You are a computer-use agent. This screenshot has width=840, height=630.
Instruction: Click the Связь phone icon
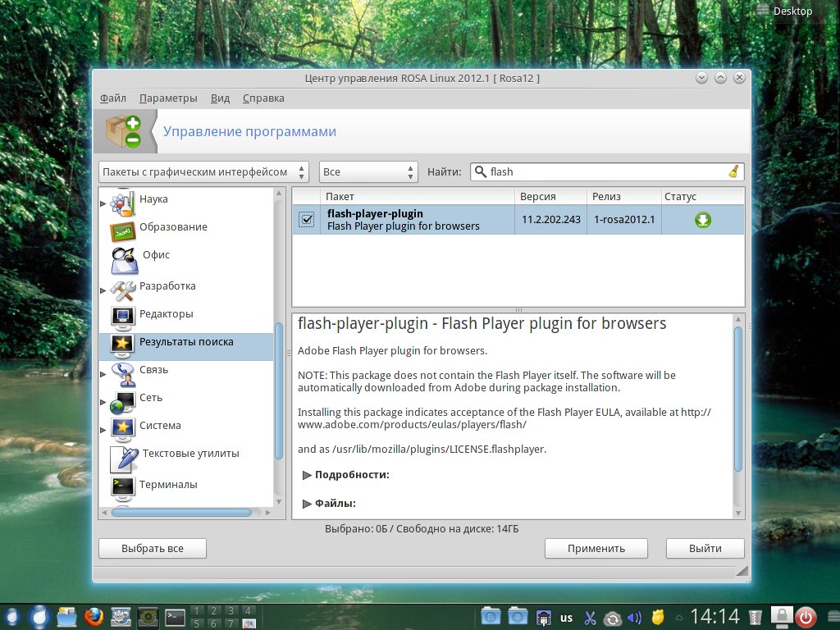pyautogui.click(x=123, y=374)
